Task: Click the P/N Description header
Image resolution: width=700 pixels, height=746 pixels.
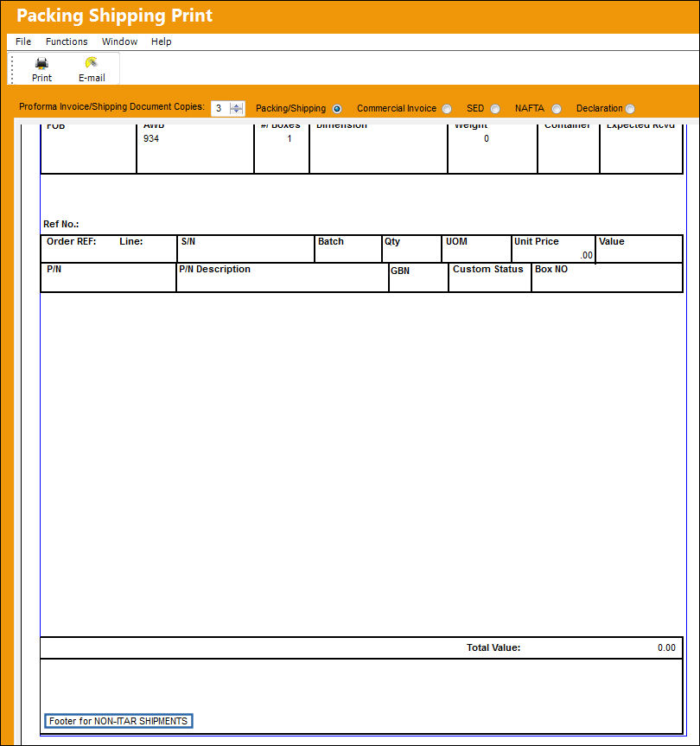Action: [214, 269]
